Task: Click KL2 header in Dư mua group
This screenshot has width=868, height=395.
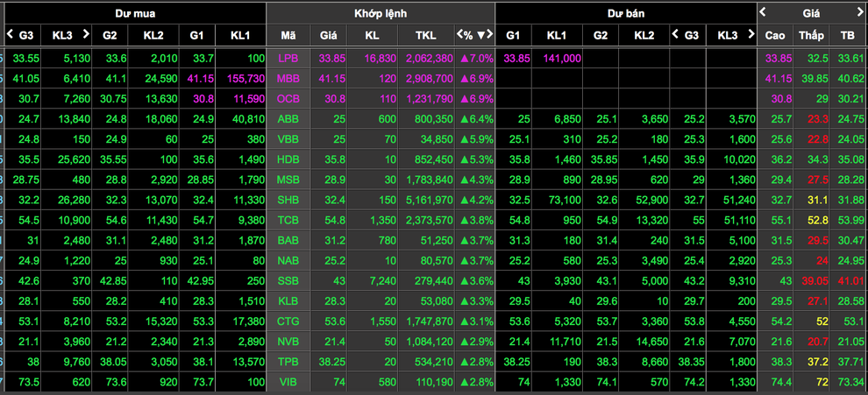Action: coord(153,35)
